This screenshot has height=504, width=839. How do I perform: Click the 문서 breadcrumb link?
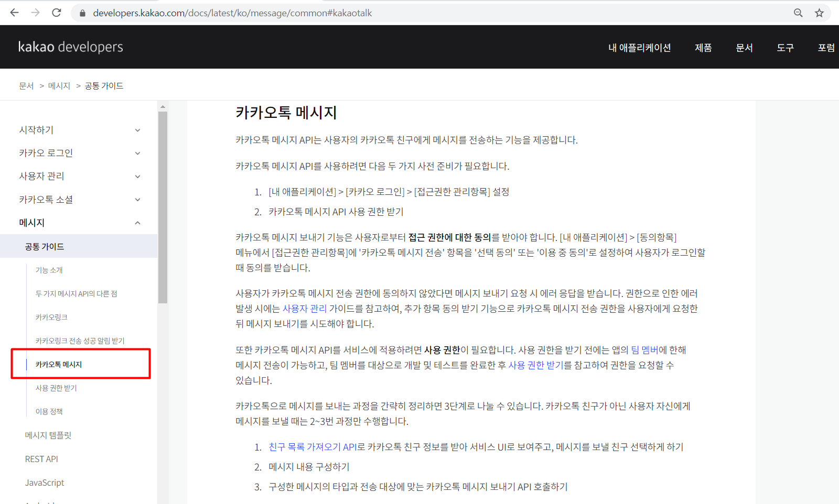point(26,86)
